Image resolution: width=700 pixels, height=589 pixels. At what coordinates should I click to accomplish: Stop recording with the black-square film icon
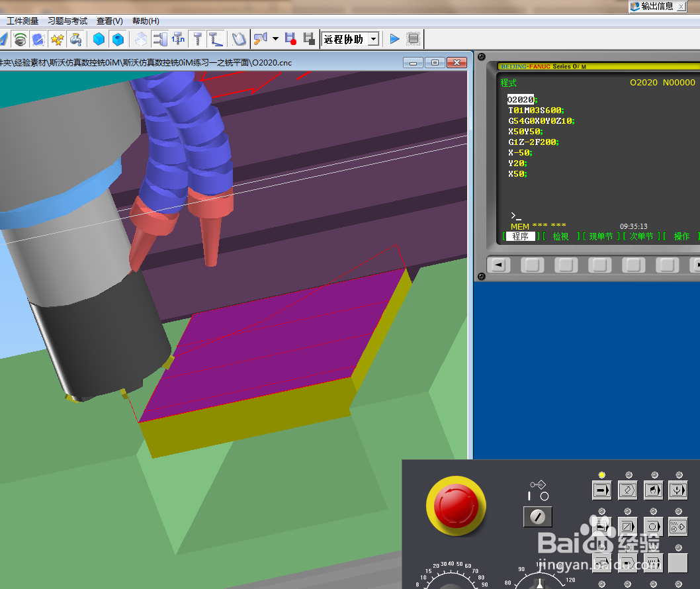click(309, 39)
